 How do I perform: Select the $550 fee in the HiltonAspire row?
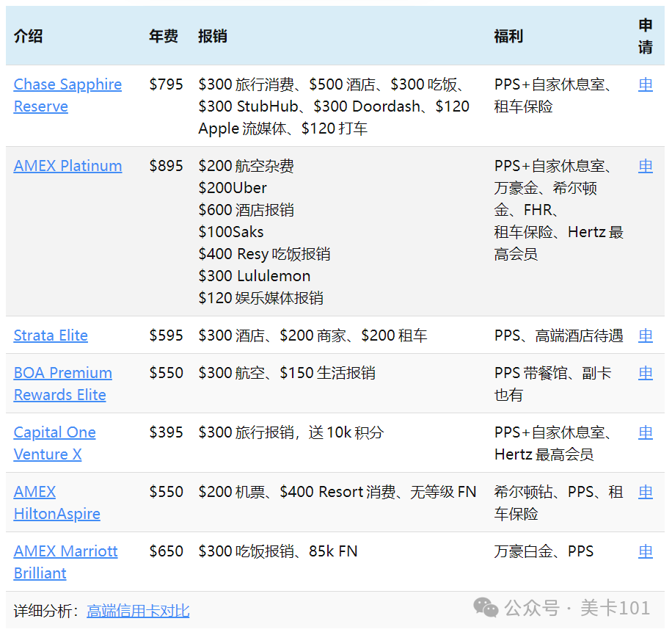[166, 491]
